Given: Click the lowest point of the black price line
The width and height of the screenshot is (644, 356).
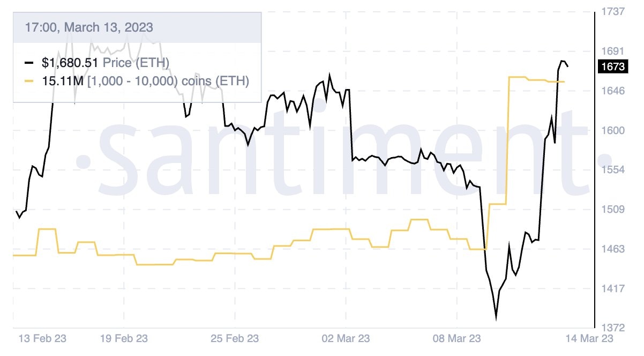Looking at the screenshot, I should pos(496,318).
